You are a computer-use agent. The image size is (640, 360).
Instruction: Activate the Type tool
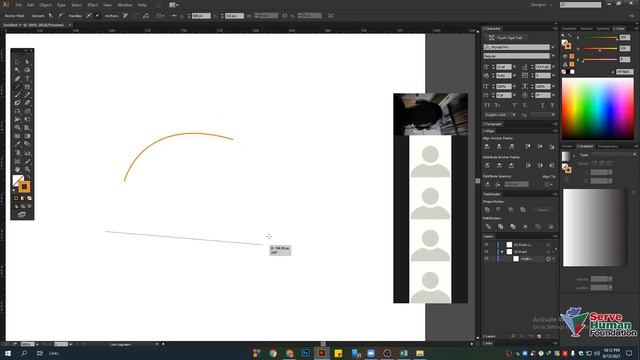click(x=27, y=78)
